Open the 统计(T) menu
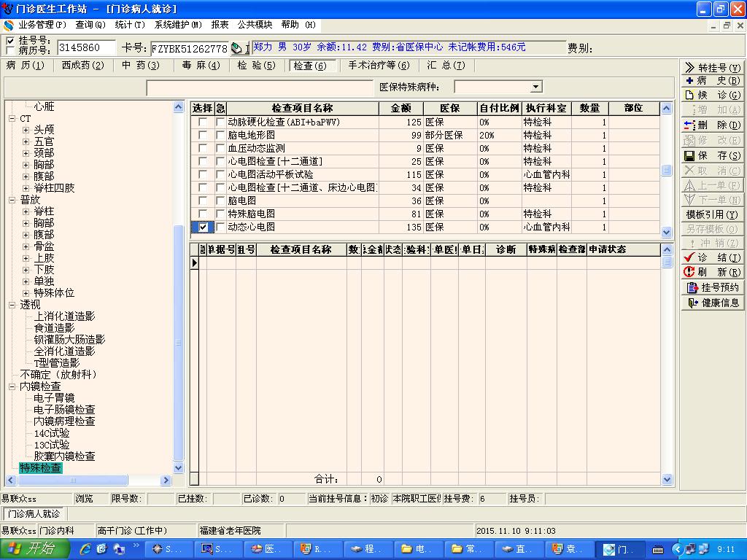 pos(130,25)
